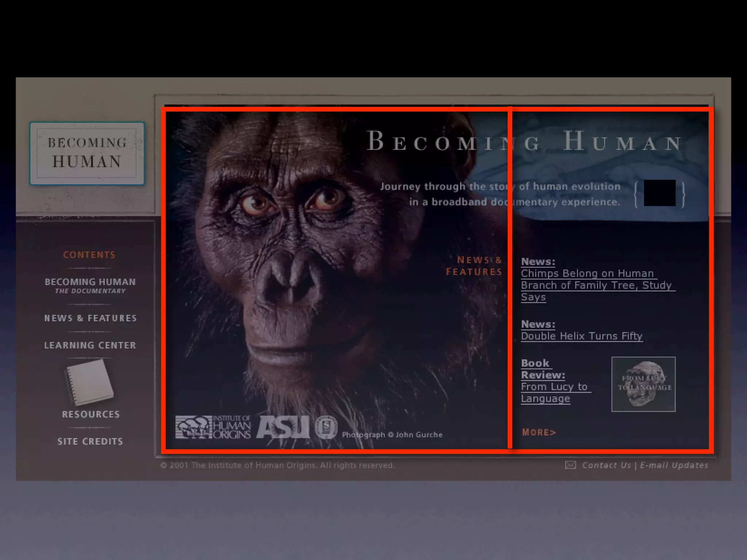Click the round seal emblem beside ASU
Screen dimensions: 747x560
coord(326,427)
